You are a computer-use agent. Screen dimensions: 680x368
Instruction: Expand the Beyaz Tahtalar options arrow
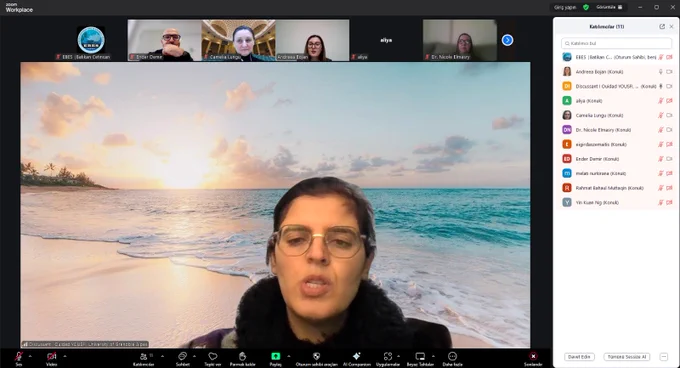point(433,356)
